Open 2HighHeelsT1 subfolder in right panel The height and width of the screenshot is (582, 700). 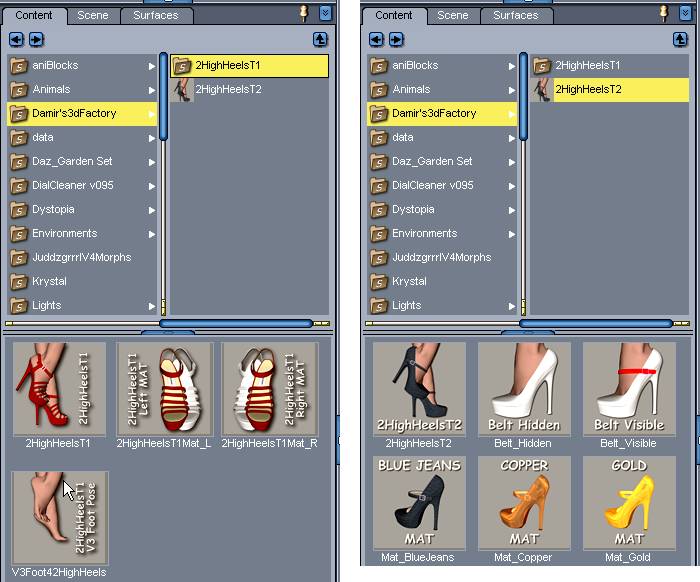pyautogui.click(x=610, y=66)
